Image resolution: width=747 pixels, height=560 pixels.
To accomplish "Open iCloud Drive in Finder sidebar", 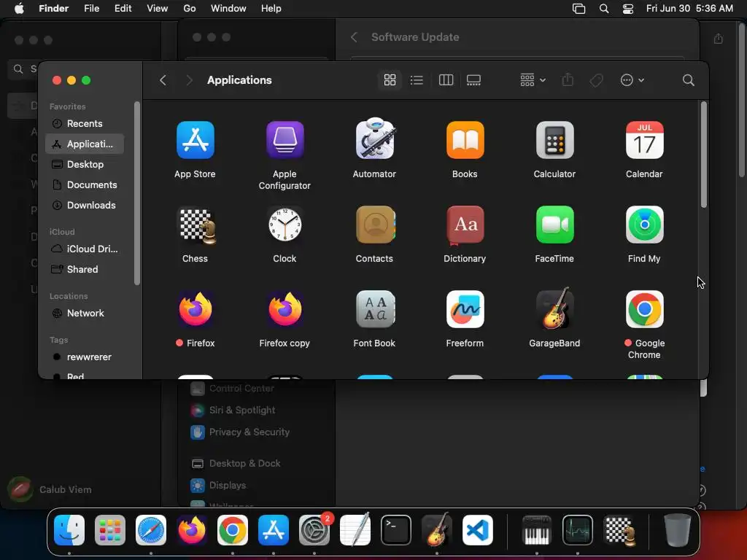I will 85,249.
